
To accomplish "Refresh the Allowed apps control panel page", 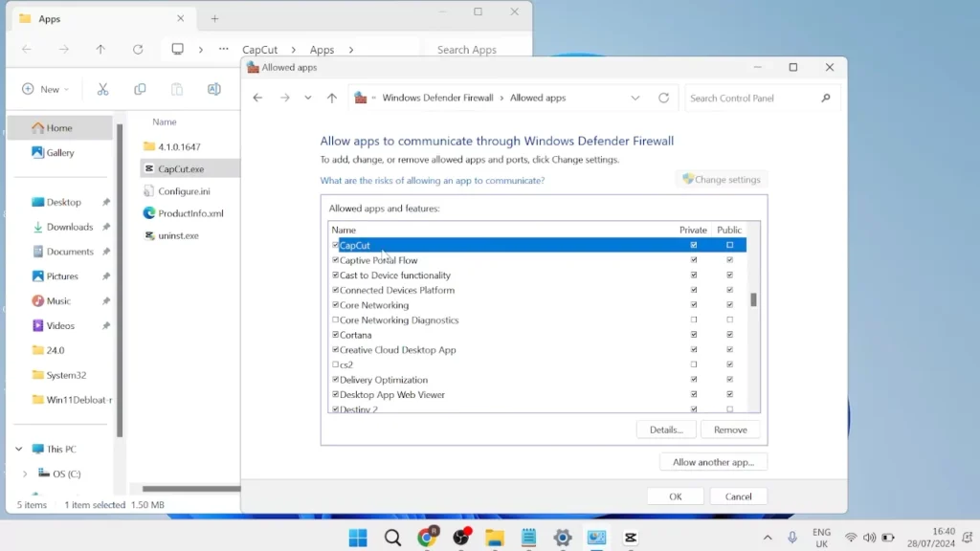I will click(664, 99).
